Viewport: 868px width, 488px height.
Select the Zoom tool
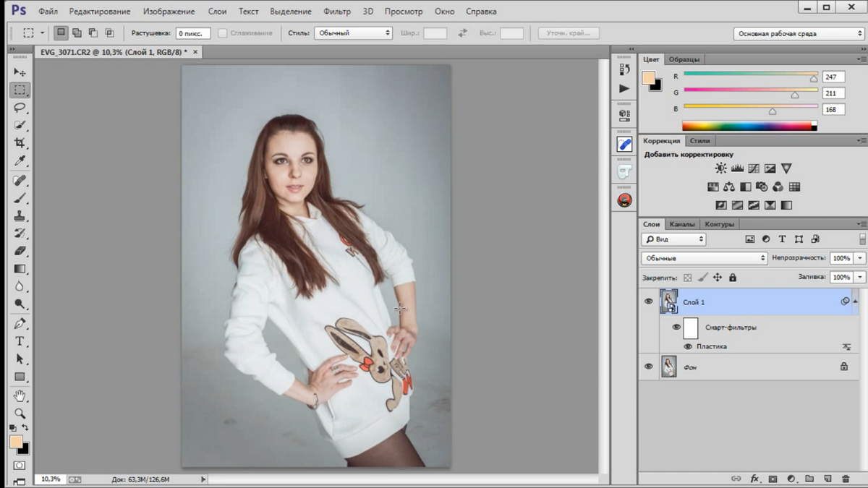[20, 414]
